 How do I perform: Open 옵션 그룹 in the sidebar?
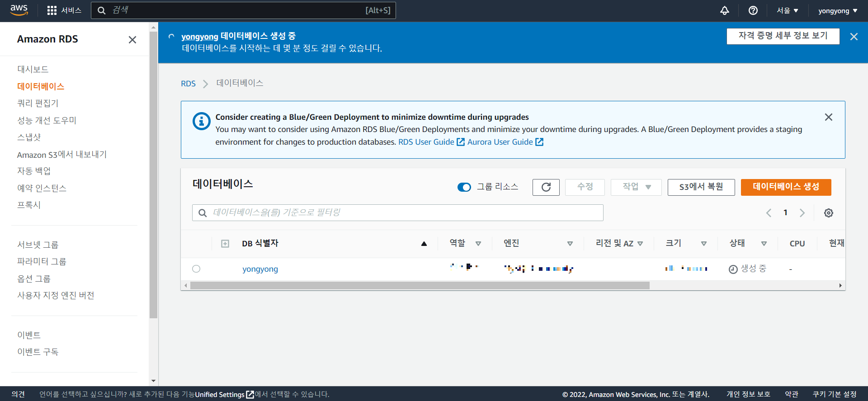click(x=34, y=278)
